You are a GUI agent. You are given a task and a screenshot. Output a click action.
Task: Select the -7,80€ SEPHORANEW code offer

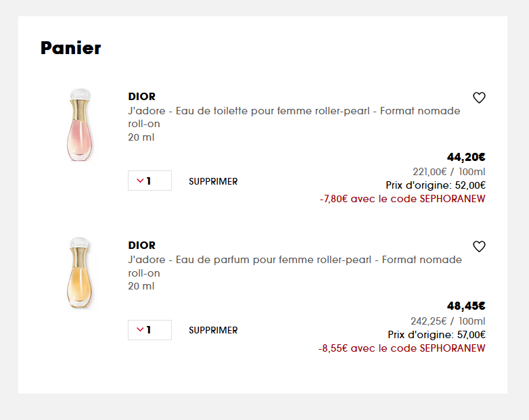[402, 199]
